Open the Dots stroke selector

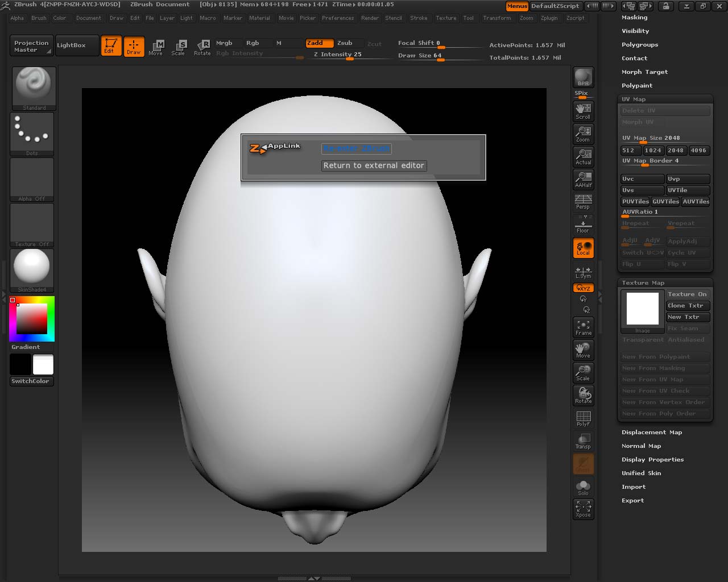click(x=32, y=133)
